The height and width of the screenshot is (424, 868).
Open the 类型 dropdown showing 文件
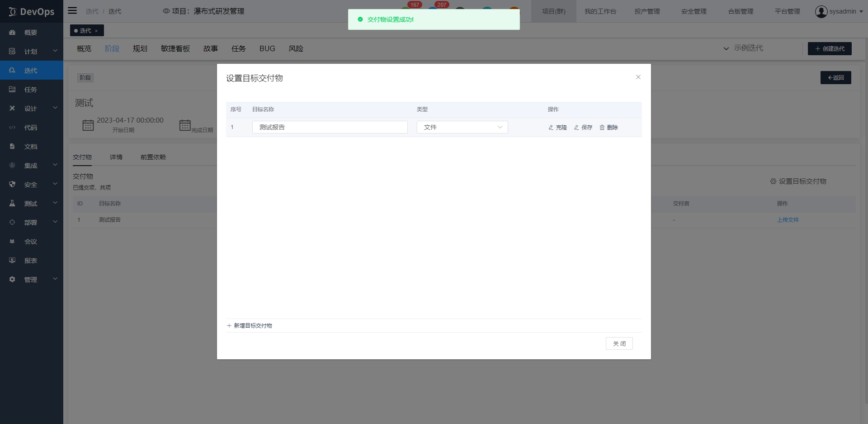point(462,127)
